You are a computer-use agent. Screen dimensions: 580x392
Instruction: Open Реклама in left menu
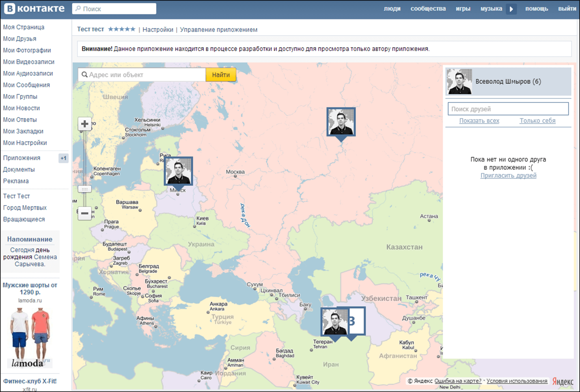(16, 181)
